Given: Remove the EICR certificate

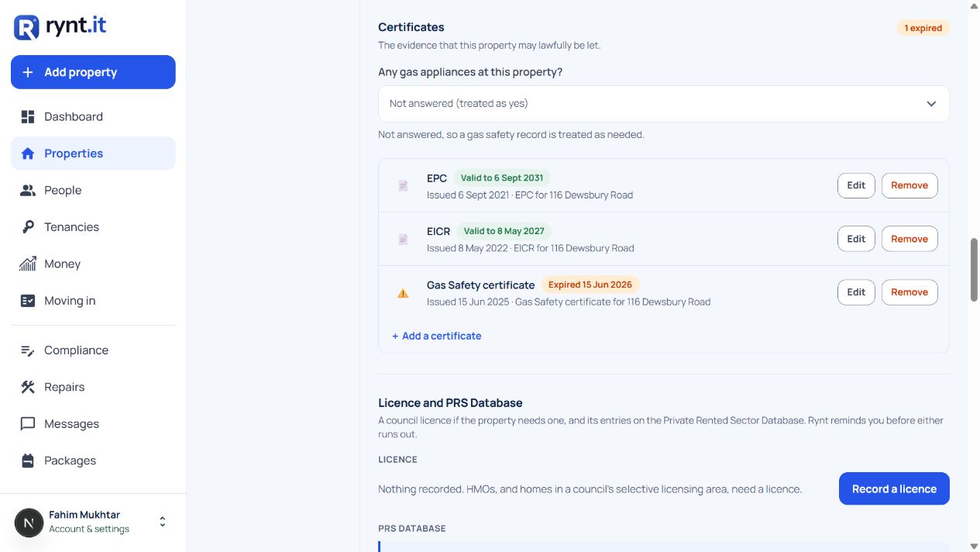Looking at the screenshot, I should click(910, 239).
